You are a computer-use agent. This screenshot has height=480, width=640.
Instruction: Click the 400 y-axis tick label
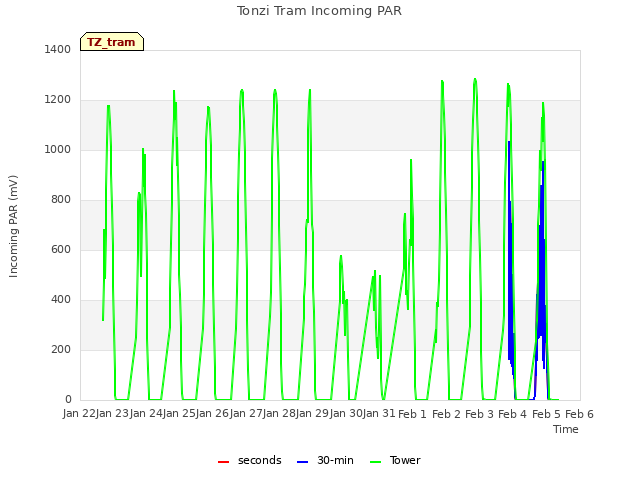[x=61, y=300]
